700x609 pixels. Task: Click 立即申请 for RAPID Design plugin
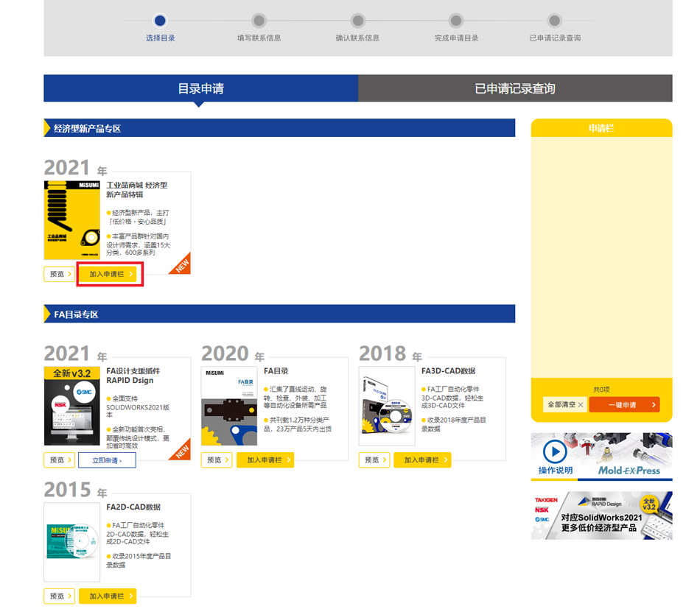point(107,460)
